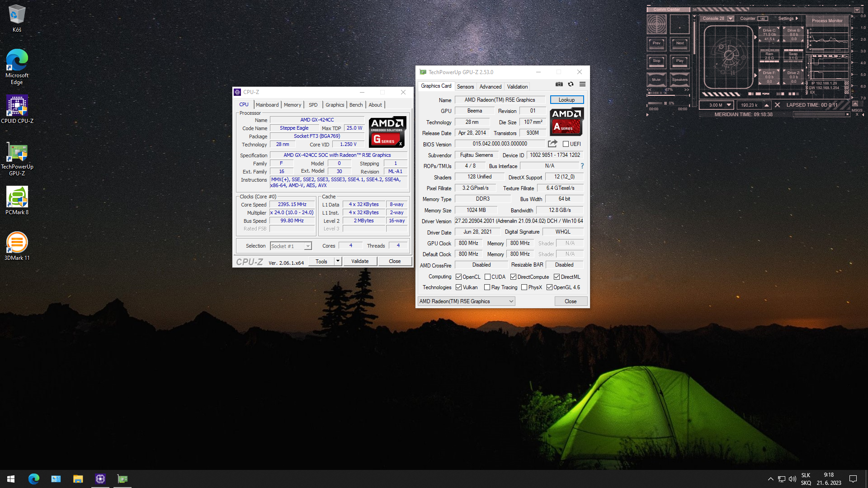Click the clock and date in taskbar
The width and height of the screenshot is (868, 488).
(829, 479)
